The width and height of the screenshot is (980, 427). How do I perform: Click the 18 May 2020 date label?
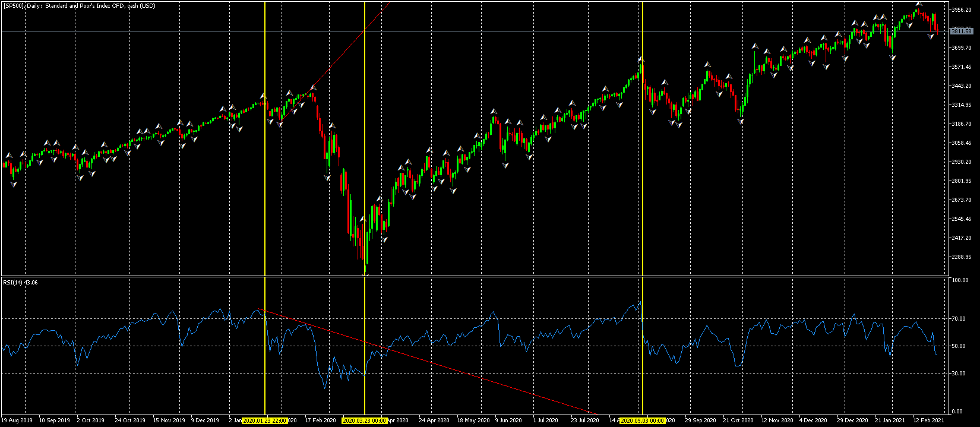click(473, 420)
